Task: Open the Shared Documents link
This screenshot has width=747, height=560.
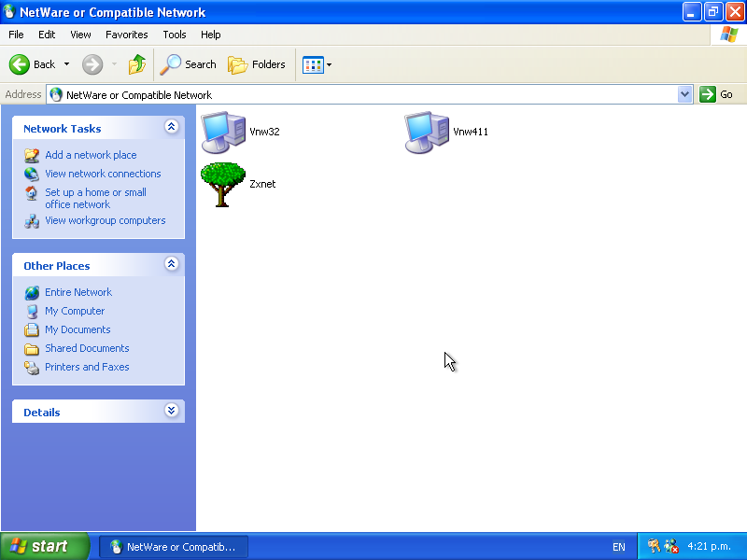Action: click(x=87, y=348)
